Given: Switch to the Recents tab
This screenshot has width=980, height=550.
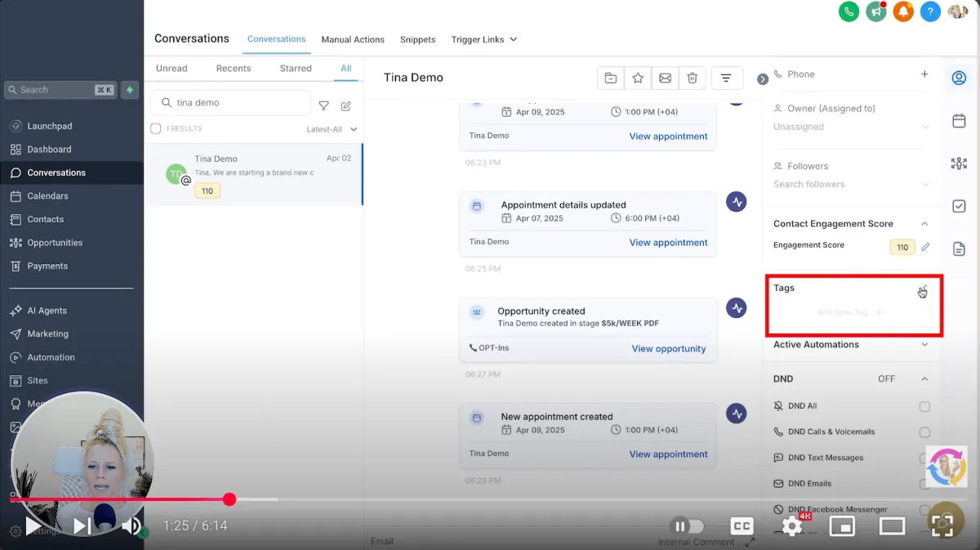Looking at the screenshot, I should (x=234, y=69).
